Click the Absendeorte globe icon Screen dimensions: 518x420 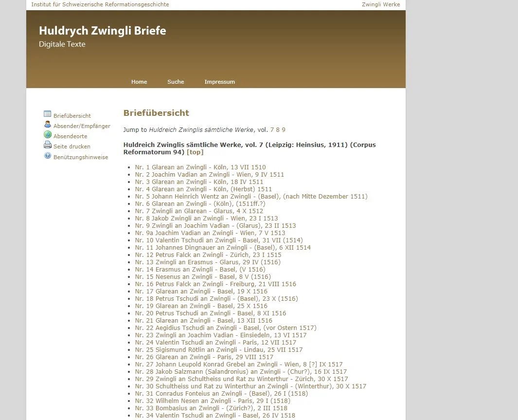tap(47, 135)
